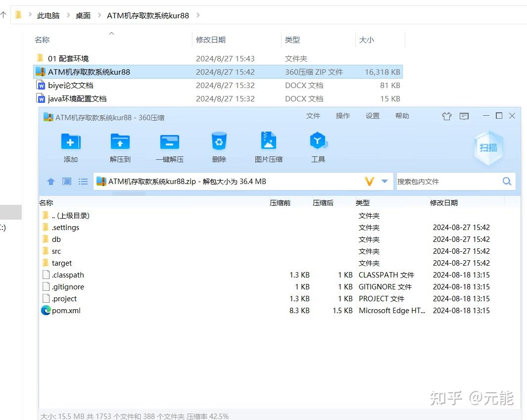Expand chevron after 此电脑 in address bar

coord(69,15)
